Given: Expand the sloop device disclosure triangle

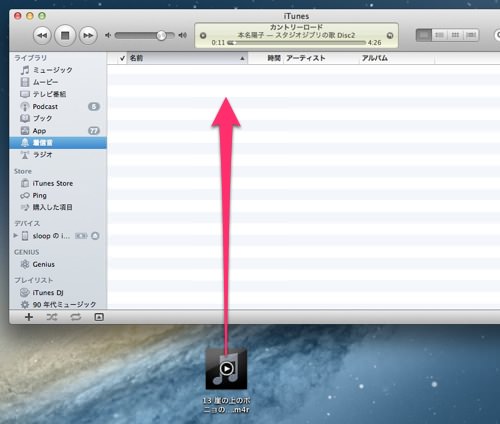Looking at the screenshot, I should [15, 236].
